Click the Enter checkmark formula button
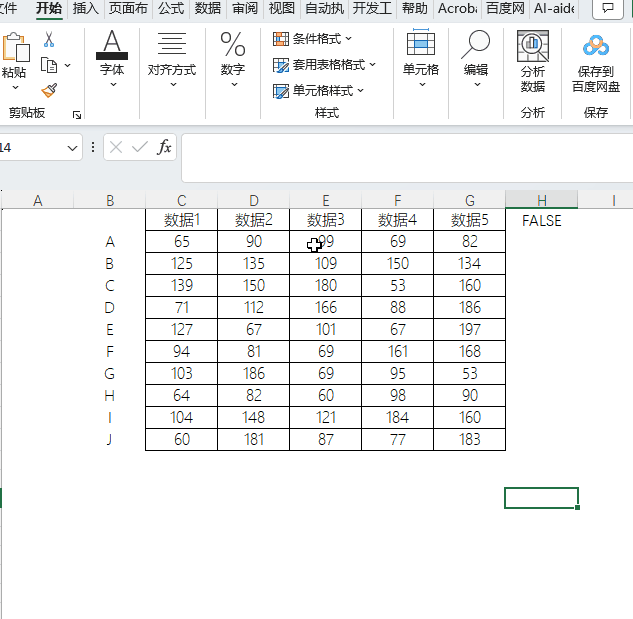The width and height of the screenshot is (633, 619). pos(140,147)
